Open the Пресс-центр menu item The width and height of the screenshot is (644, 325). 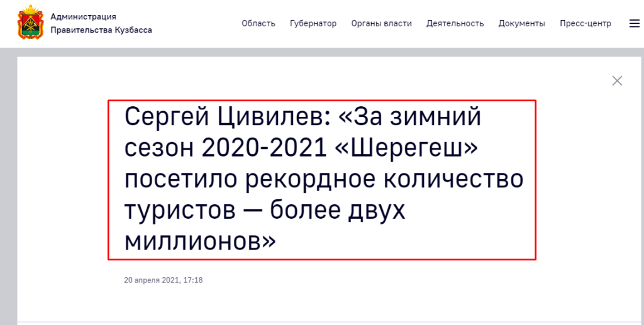586,23
